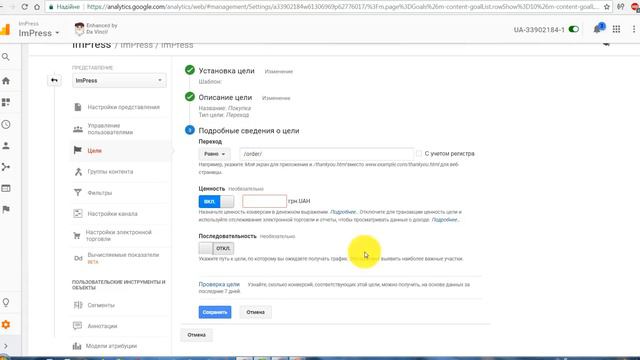Image resolution: width=640 pixels, height=360 pixels.
Task: Click Изменение link beside Описание цели
Action: pyautogui.click(x=276, y=98)
